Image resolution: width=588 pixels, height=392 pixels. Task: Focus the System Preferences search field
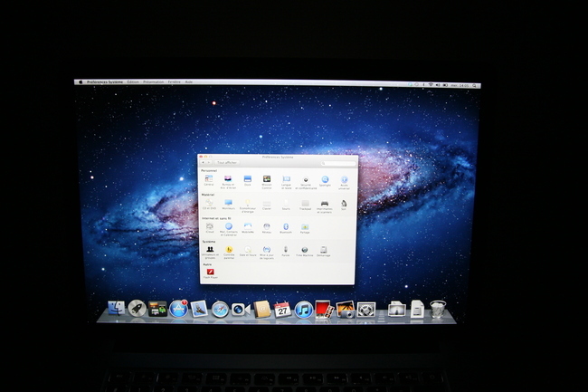pyautogui.click(x=338, y=164)
